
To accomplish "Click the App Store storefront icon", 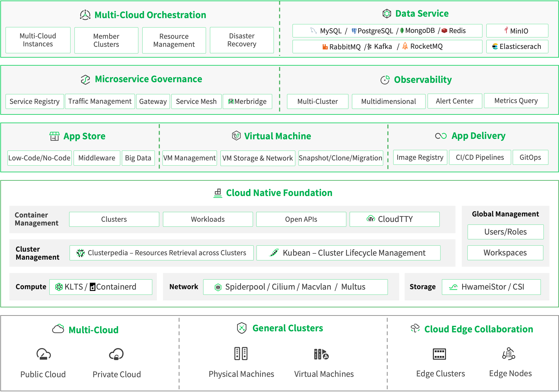I will [x=55, y=136].
